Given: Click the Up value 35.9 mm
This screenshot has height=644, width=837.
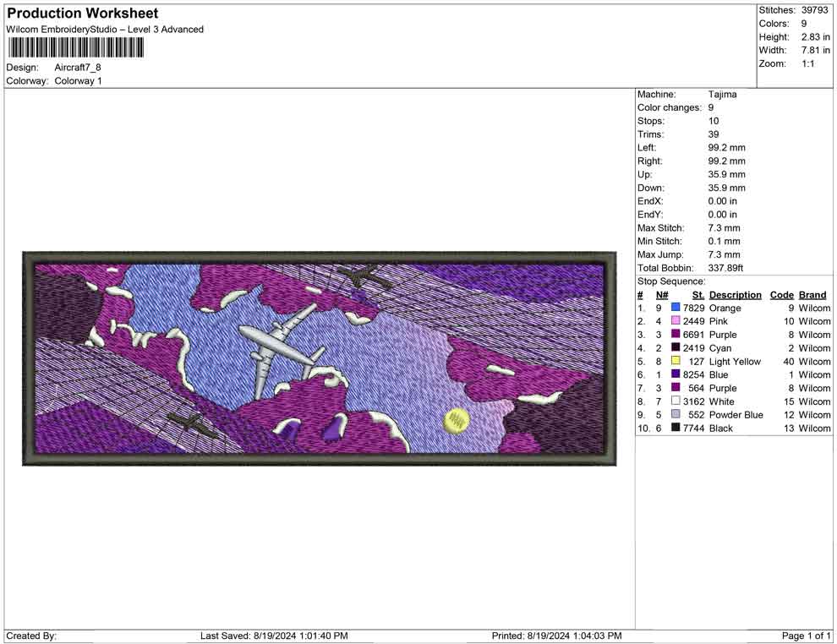Looking at the screenshot, I should 727,174.
